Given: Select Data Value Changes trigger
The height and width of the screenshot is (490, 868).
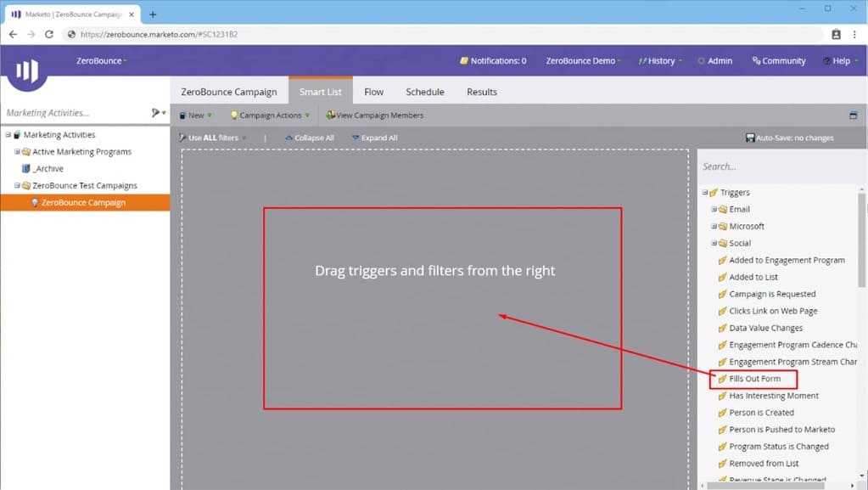Looking at the screenshot, I should coord(765,328).
